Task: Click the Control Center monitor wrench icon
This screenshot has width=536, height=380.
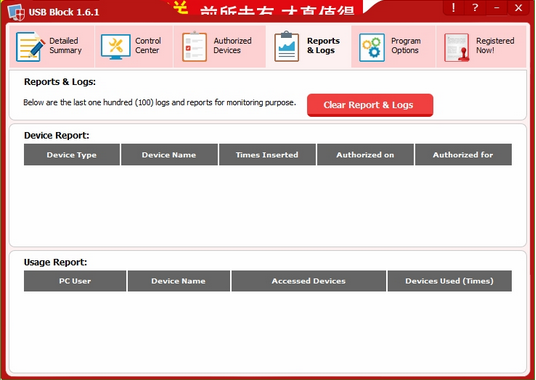Action: click(x=116, y=46)
